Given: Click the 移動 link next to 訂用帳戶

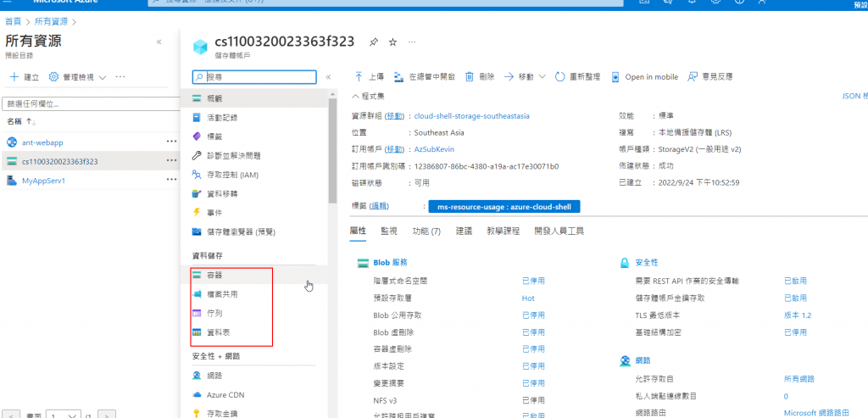Looking at the screenshot, I should pyautogui.click(x=394, y=149).
